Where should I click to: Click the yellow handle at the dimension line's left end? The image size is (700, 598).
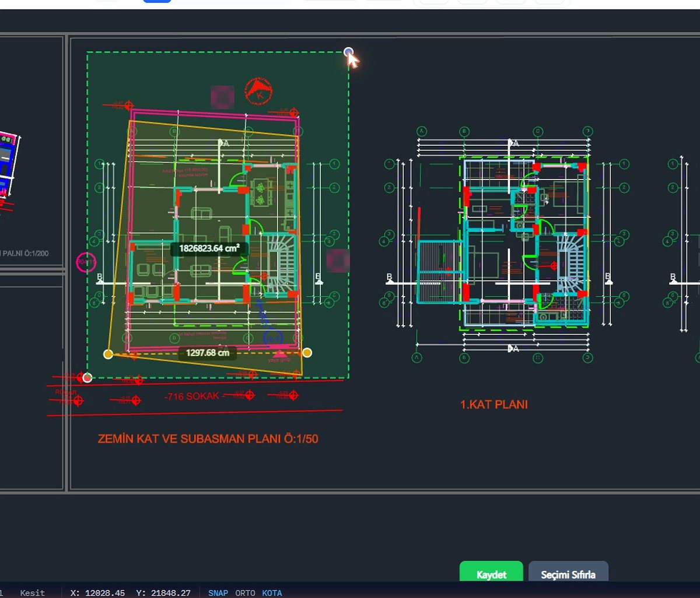click(x=108, y=353)
